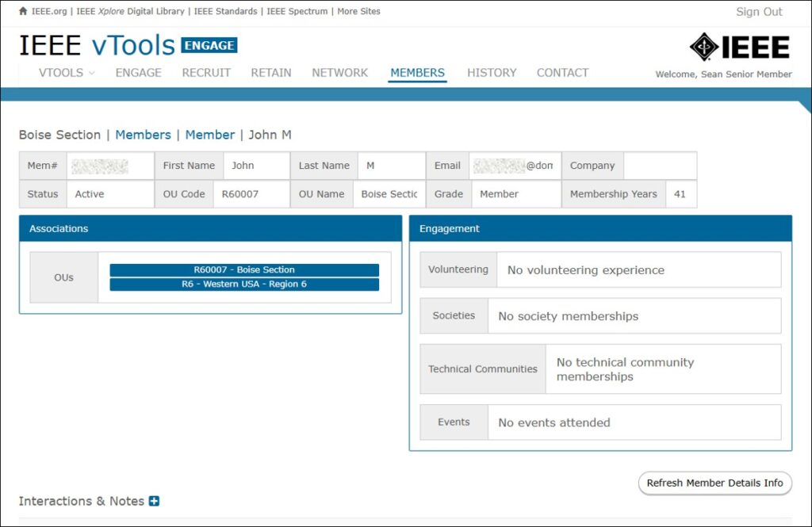Click the partially hidden email value

515,166
